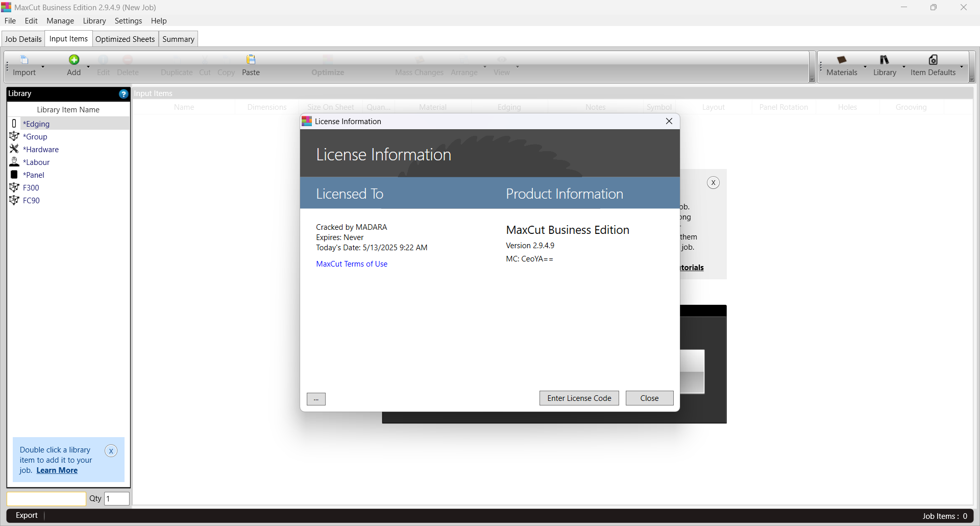Expand the Import dropdown arrow
980x526 pixels.
[x=43, y=67]
